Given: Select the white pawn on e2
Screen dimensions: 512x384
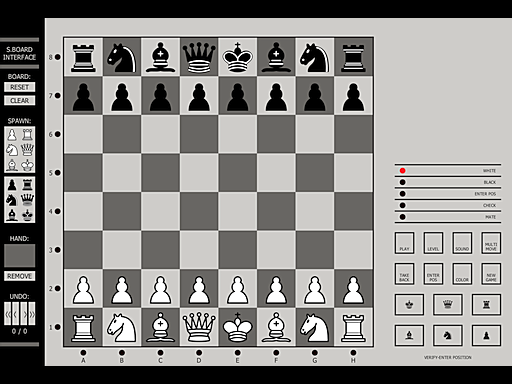Looking at the screenshot, I should pos(238,289).
